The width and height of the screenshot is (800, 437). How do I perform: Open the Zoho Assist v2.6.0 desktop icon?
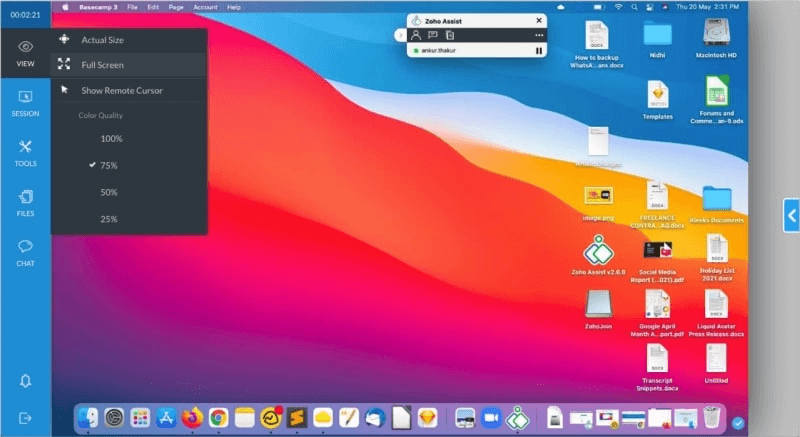pos(598,252)
